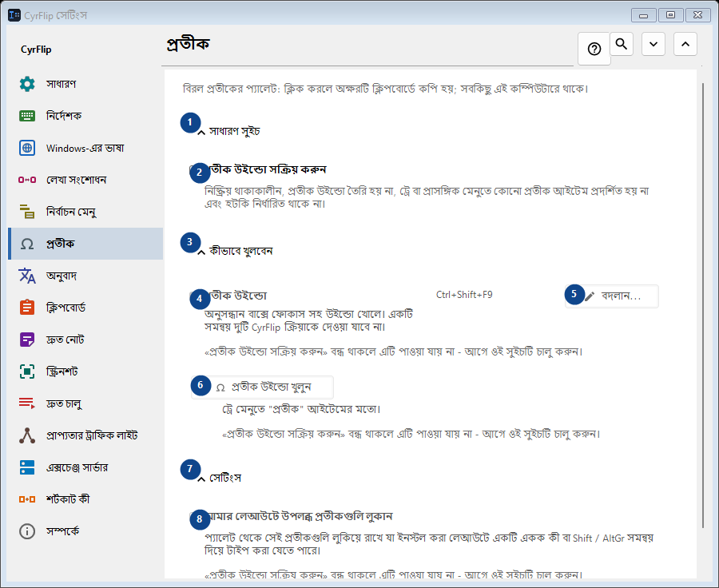Open search with the magnifier icon
The image size is (719, 588).
coord(622,44)
